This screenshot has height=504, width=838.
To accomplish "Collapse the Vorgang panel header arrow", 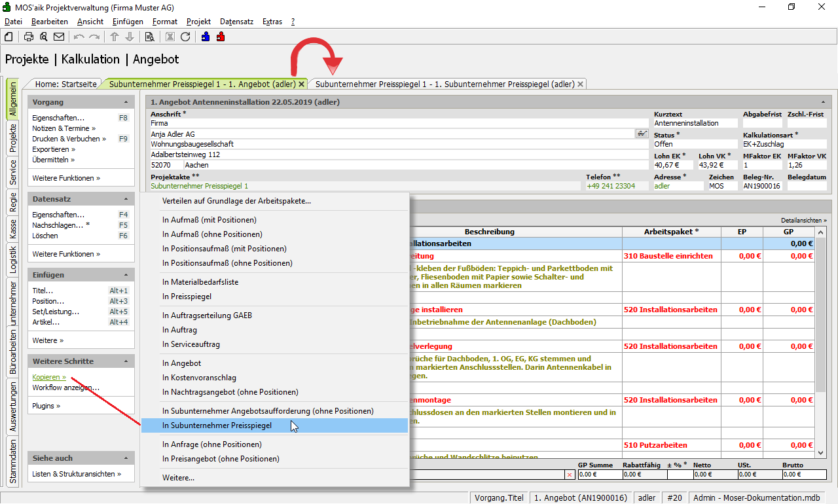I will pyautogui.click(x=126, y=103).
